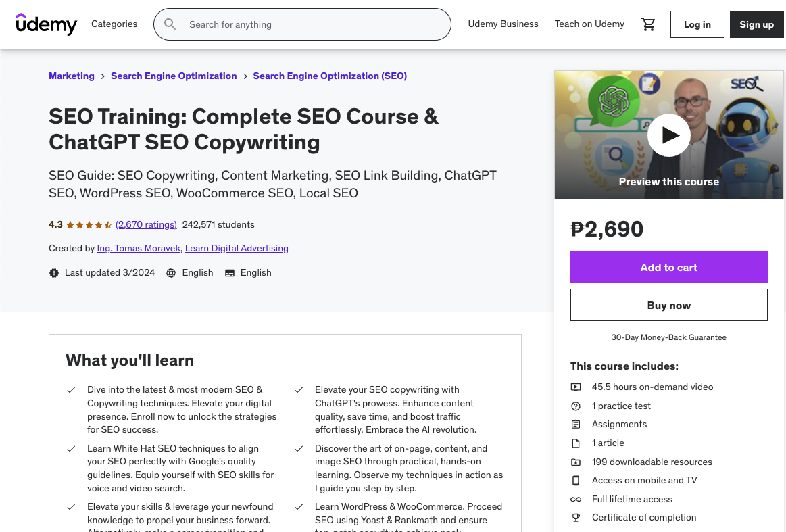Screen dimensions: 786x532
Task: Click the Buy now button
Action: (x=668, y=305)
